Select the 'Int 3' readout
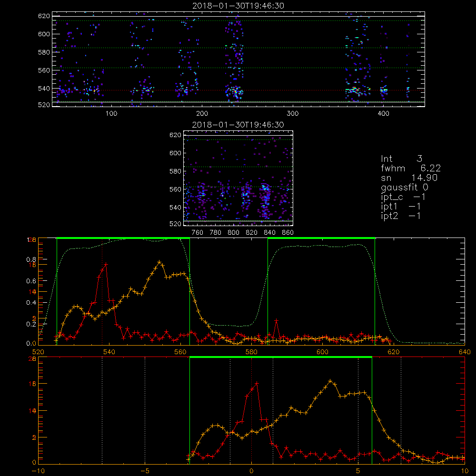The width and height of the screenshot is (476, 476). point(402,159)
